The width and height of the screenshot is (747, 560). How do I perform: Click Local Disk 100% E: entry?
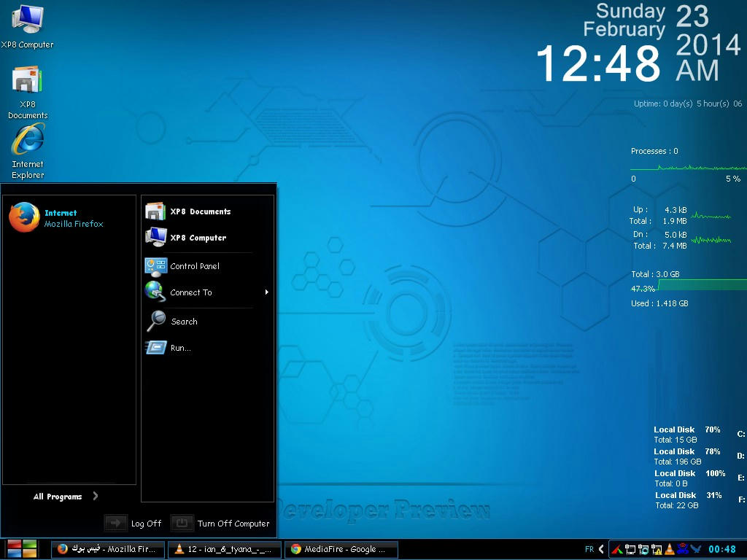pos(699,478)
